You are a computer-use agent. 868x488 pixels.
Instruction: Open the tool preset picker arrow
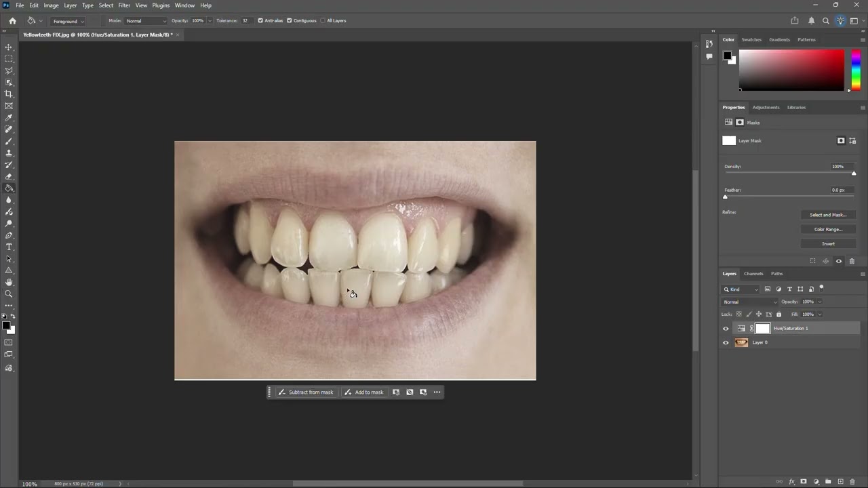(x=41, y=21)
